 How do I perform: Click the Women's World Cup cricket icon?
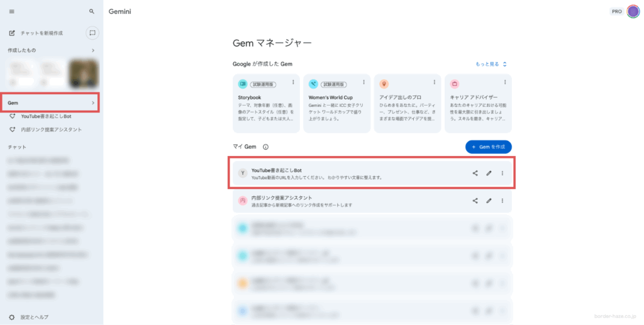313,84
